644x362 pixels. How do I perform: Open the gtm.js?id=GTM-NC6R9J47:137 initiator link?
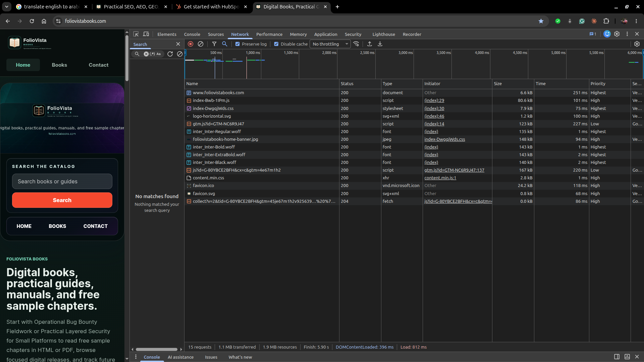click(x=454, y=170)
